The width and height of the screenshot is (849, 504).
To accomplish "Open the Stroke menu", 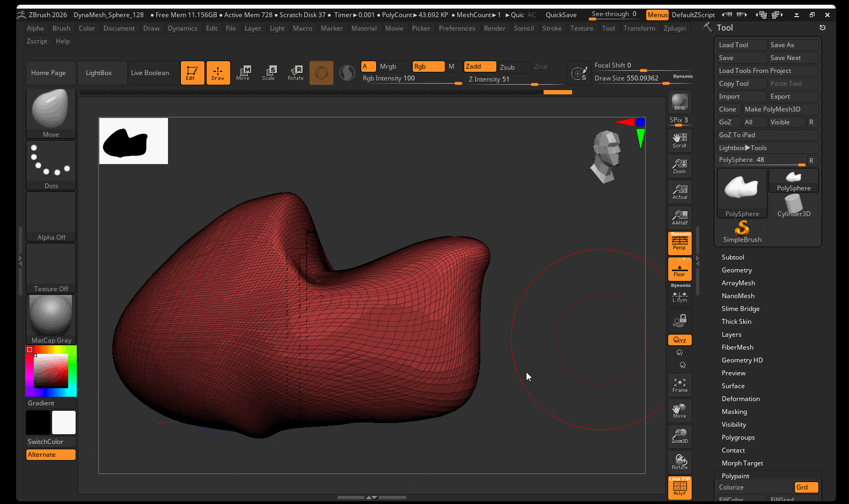I will [552, 28].
